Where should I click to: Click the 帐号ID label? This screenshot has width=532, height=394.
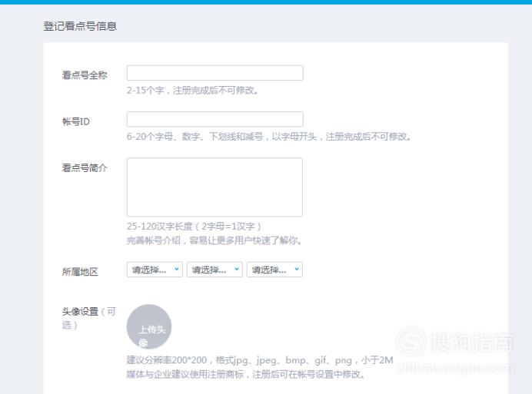pyautogui.click(x=76, y=121)
